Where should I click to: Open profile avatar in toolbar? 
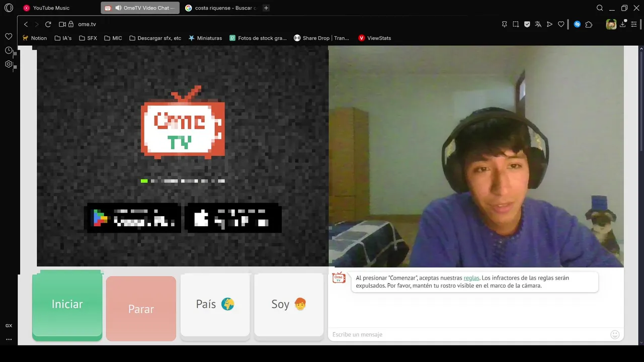611,24
